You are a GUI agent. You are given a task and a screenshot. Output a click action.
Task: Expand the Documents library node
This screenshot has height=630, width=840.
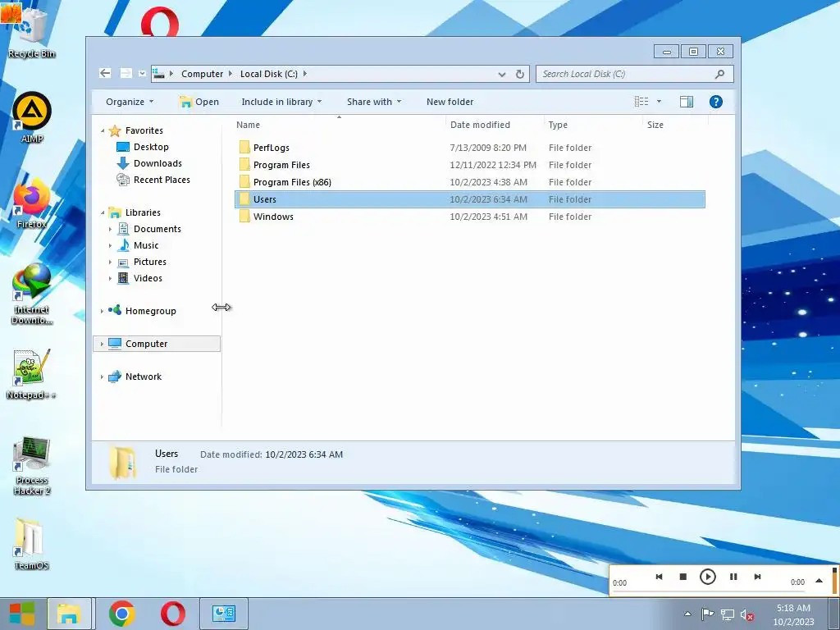click(x=111, y=230)
